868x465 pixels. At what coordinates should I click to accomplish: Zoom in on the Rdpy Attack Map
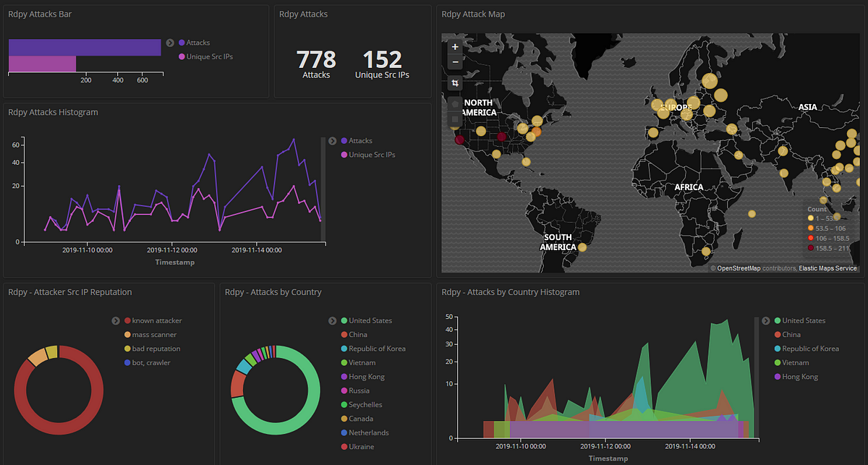tap(455, 47)
